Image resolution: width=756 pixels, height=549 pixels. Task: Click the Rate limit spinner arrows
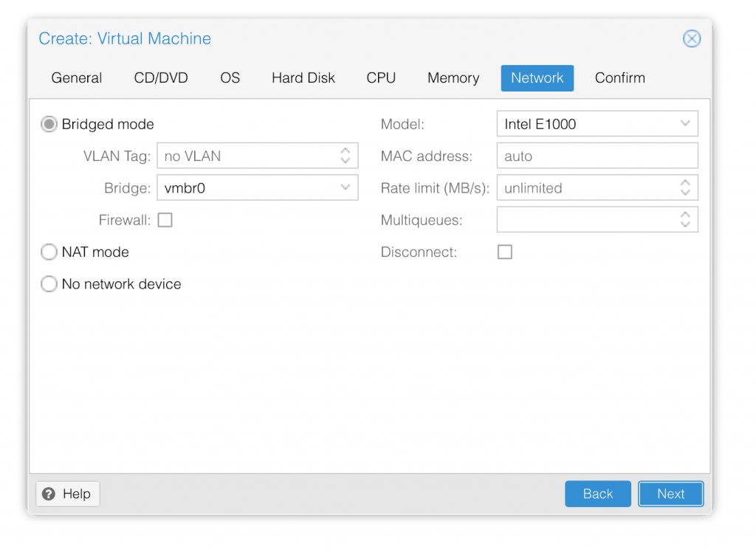coord(684,187)
